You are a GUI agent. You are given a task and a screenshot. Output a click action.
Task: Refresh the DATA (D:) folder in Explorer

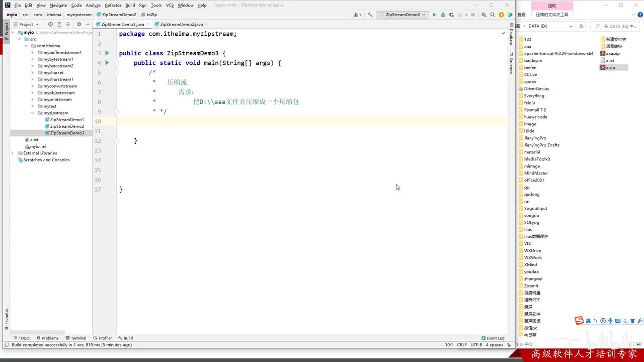[581, 26]
